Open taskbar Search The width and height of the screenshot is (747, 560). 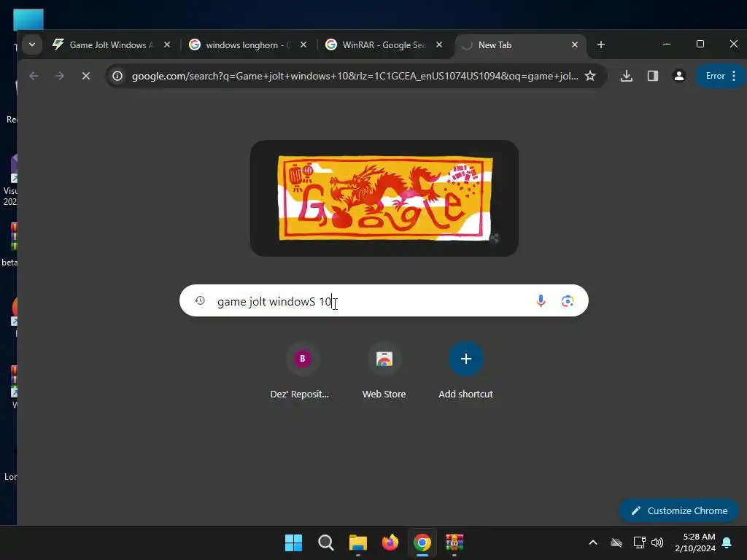pyautogui.click(x=326, y=542)
